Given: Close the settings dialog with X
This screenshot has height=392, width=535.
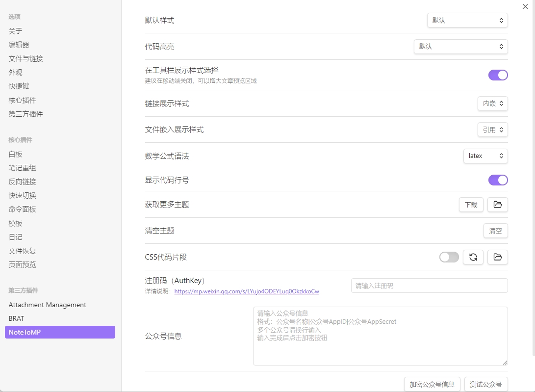Looking at the screenshot, I should coord(526,6).
